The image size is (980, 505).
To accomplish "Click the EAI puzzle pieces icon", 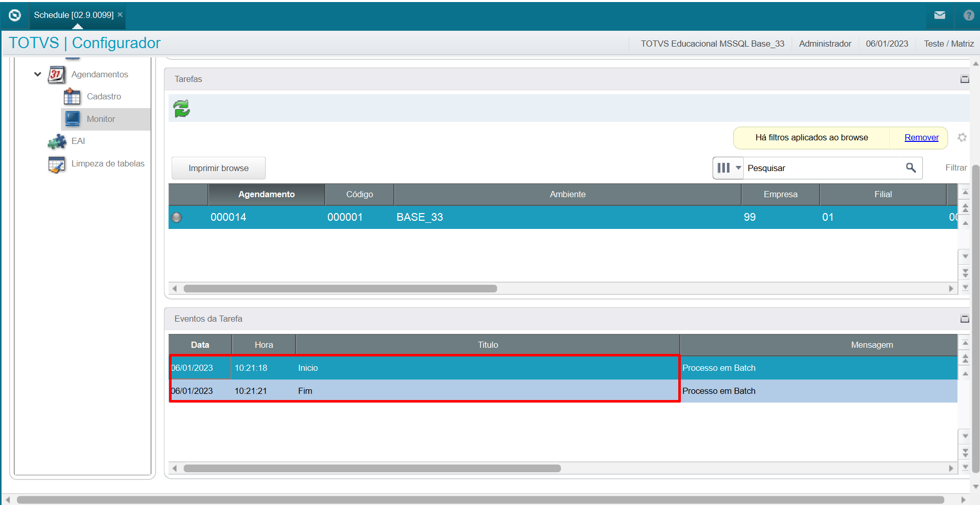I will tap(57, 141).
